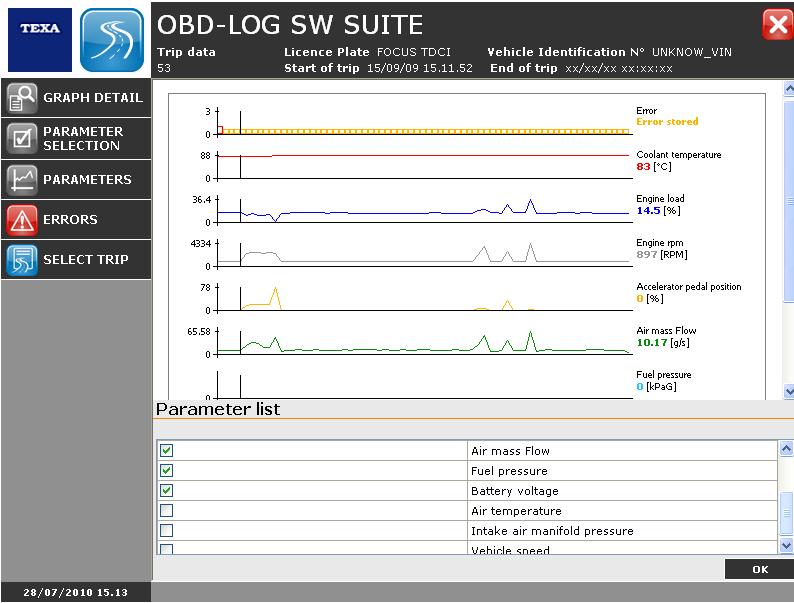The height and width of the screenshot is (603, 794).
Task: Enable the Air temperature checkbox
Action: [x=167, y=510]
